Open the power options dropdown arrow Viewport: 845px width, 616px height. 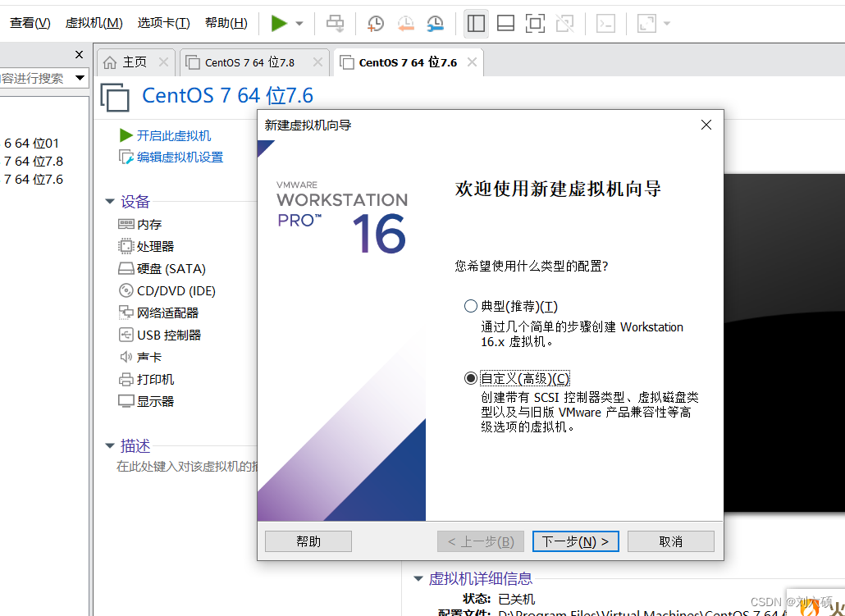pyautogui.click(x=299, y=23)
